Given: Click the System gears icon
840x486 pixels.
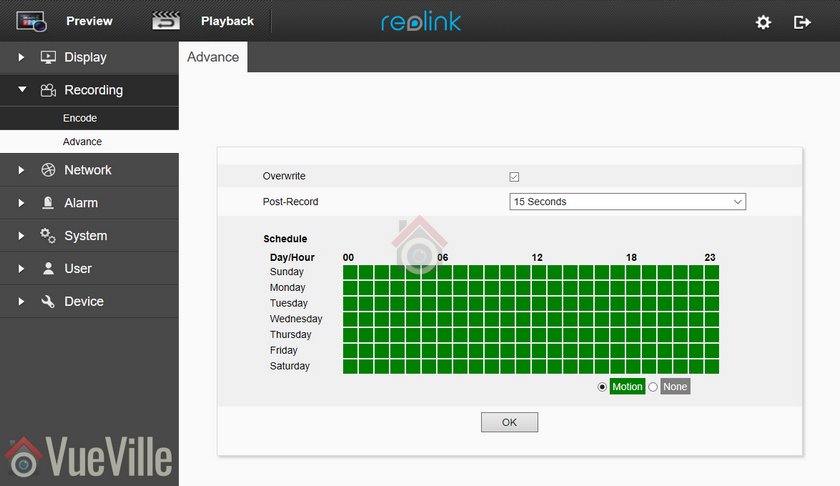Looking at the screenshot, I should pos(48,236).
